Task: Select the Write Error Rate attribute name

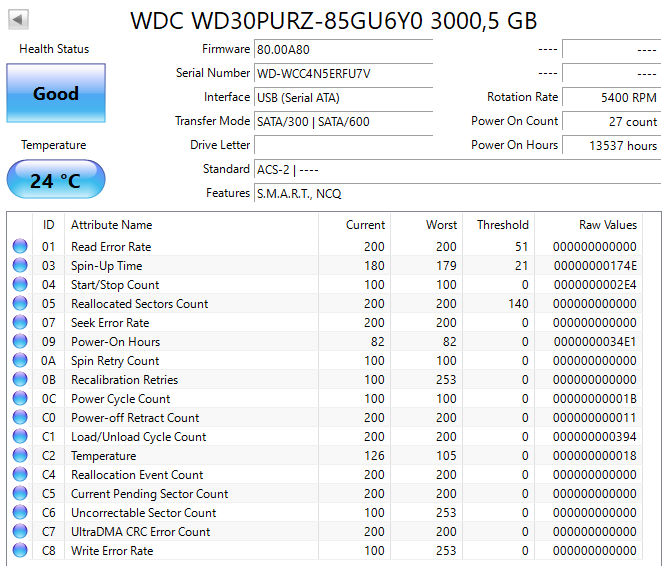Action: [112, 551]
